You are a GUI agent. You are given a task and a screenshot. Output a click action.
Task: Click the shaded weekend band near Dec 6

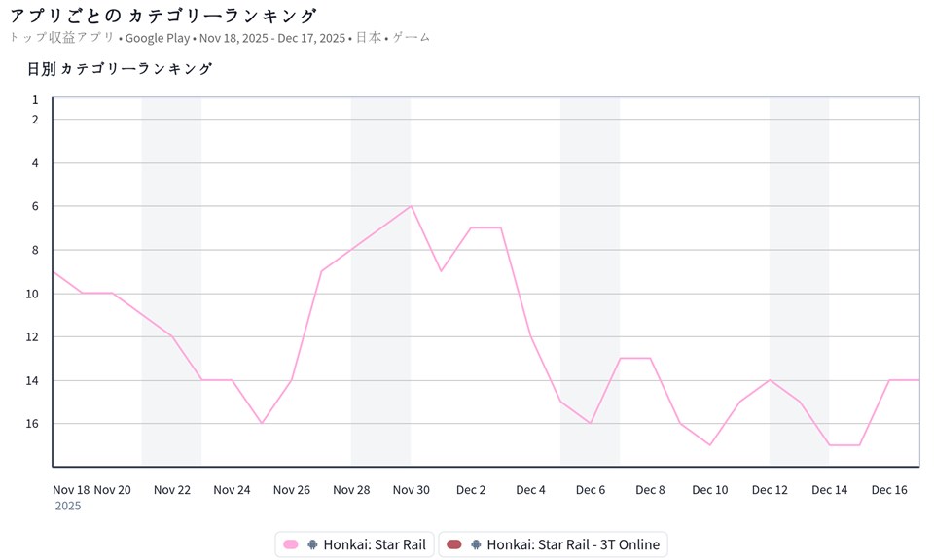590,282
